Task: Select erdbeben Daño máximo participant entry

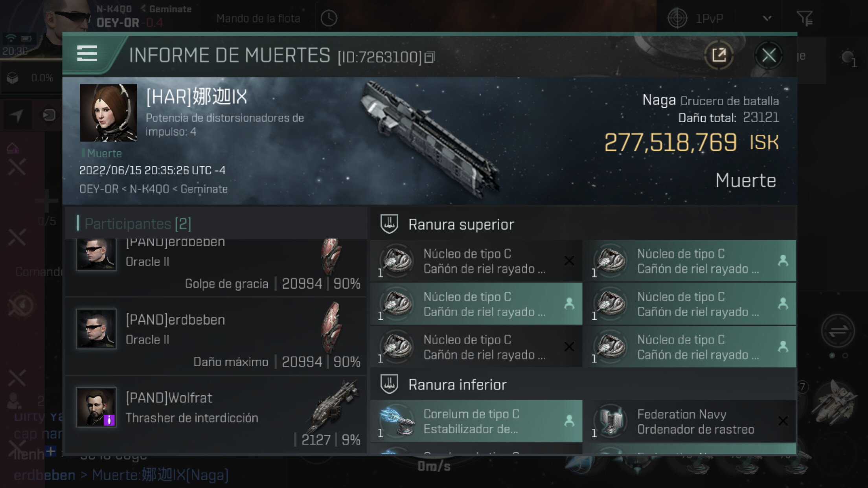Action: coord(216,336)
